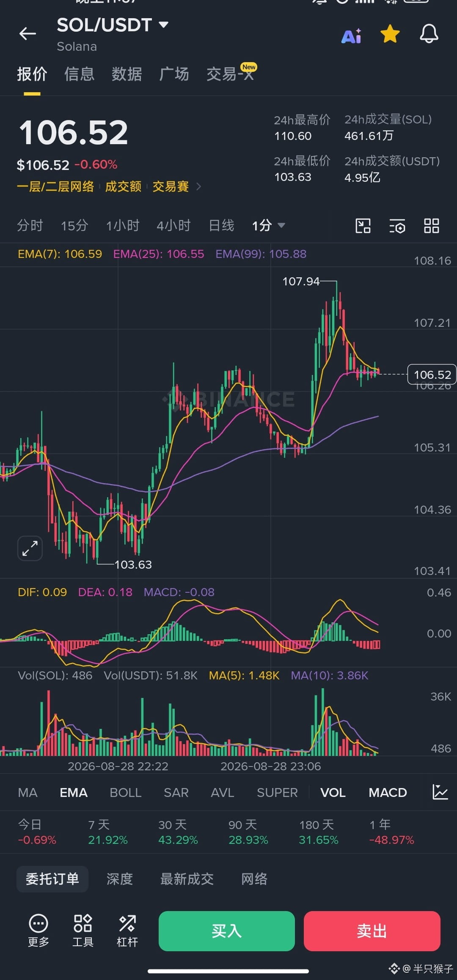Tap the MA(10): 3.86K volume legend
Viewport: 457px width, 980px height.
pos(330,675)
